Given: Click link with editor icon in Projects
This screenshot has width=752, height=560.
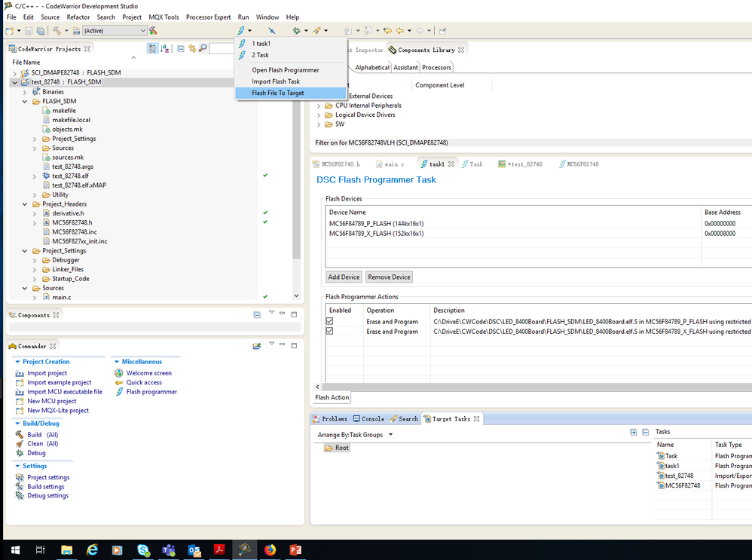Looking at the screenshot, I should [x=192, y=48].
